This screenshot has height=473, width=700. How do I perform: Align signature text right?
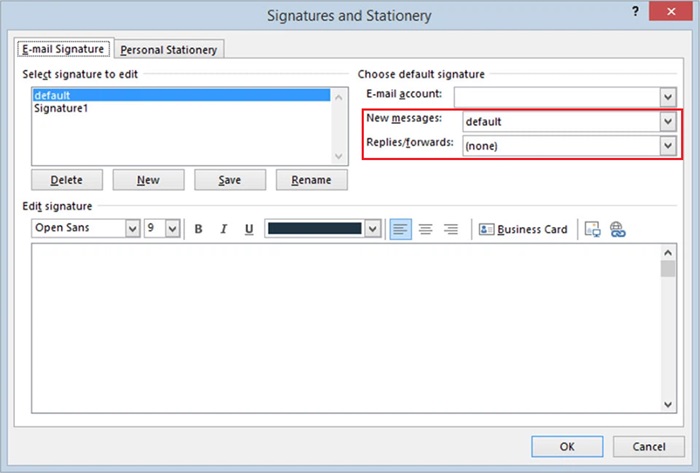click(450, 229)
